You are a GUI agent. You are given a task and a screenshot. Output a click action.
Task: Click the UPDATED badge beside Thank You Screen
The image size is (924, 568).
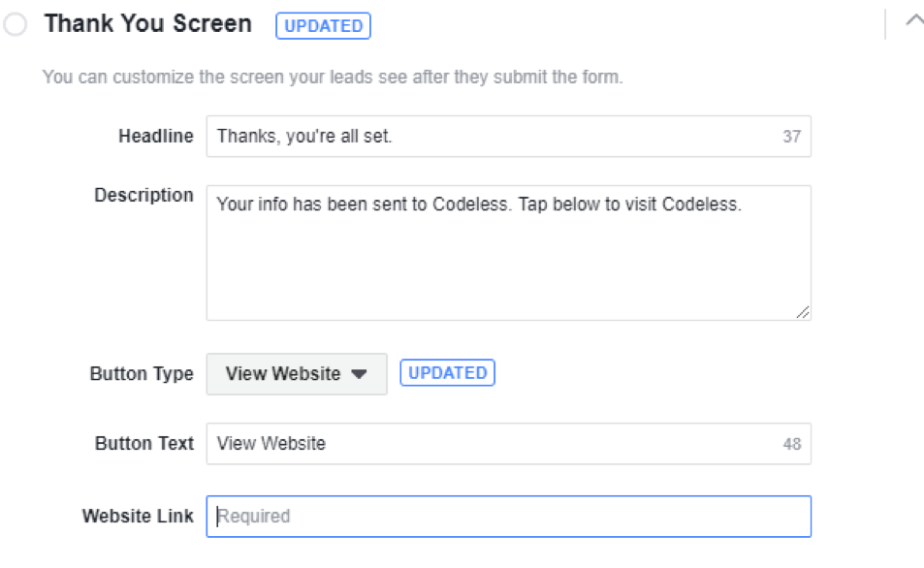point(323,26)
